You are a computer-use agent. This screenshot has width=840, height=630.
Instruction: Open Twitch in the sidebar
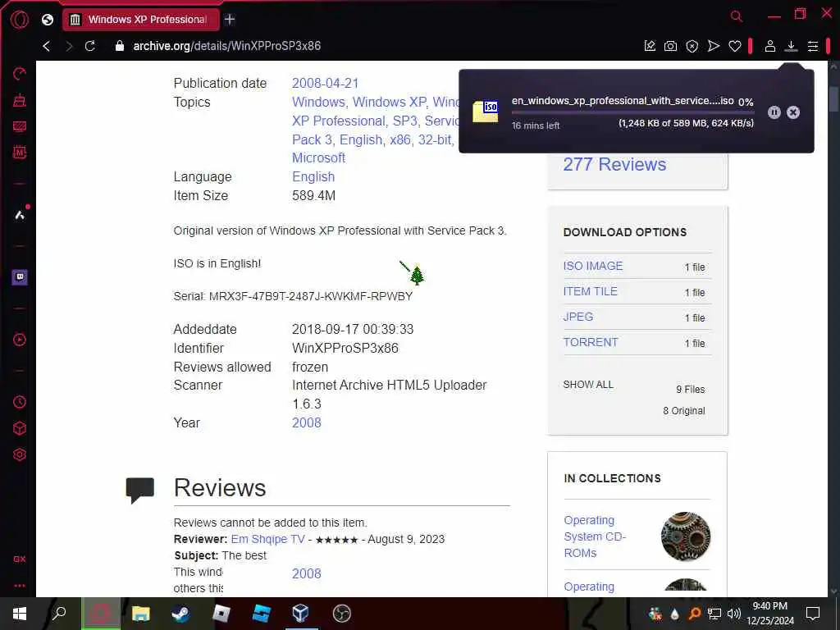[20, 277]
